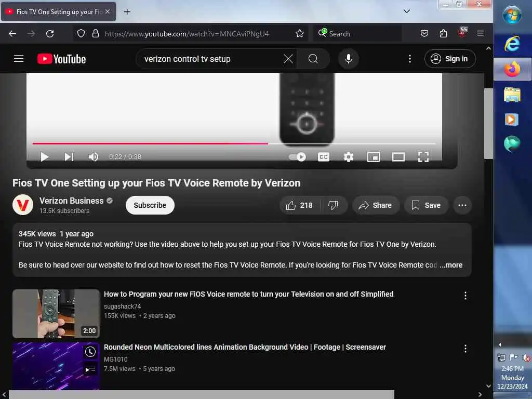Bookmark this page with the star
532x399 pixels.
(x=300, y=34)
